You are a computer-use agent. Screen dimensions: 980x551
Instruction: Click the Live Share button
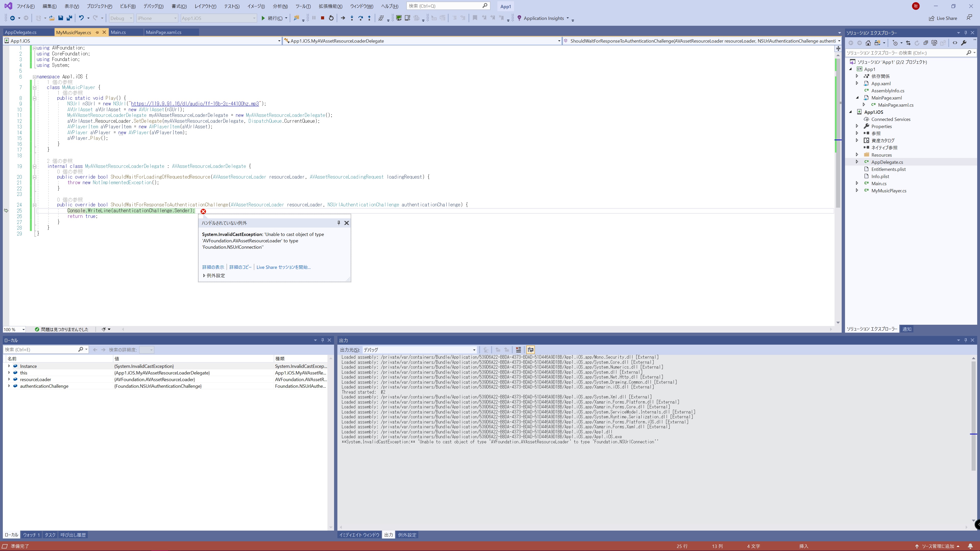point(943,18)
